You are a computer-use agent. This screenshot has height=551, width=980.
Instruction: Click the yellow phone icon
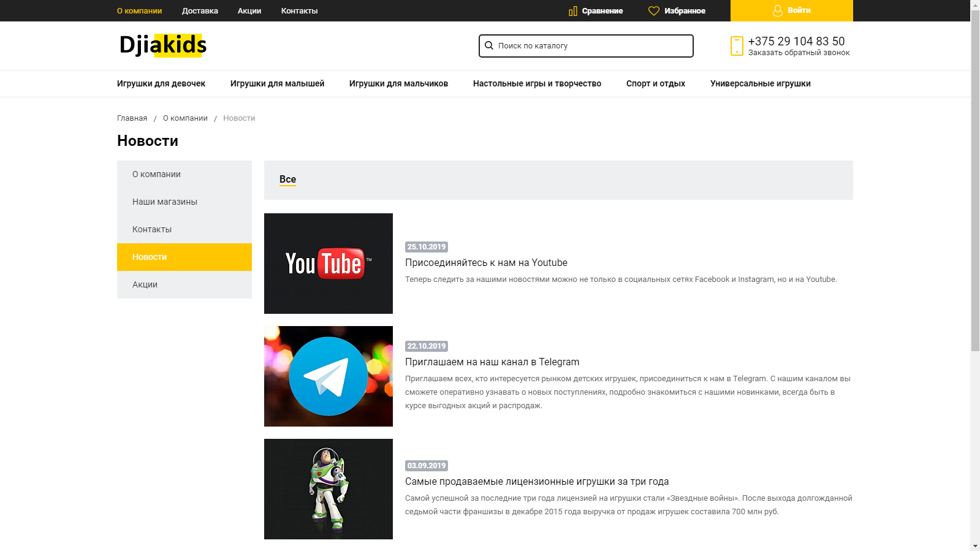pos(737,46)
